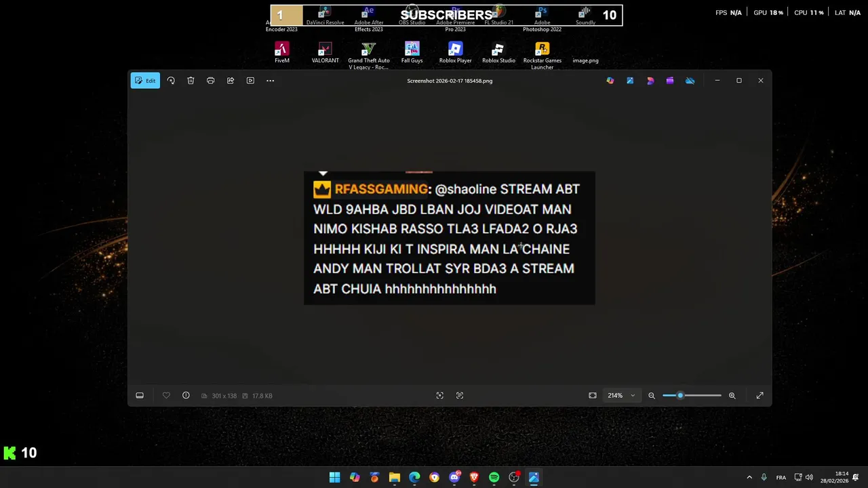
Task: Fit image to window icon
Action: (593, 396)
